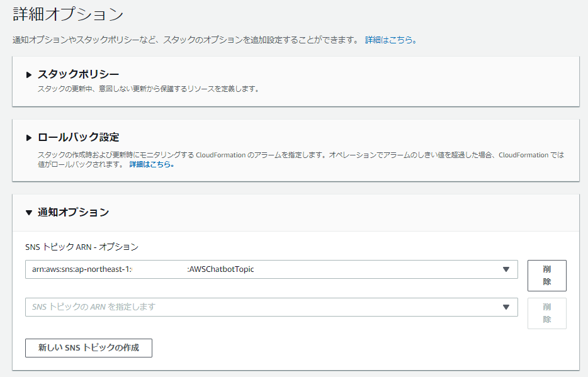
Task: Click the page description under 詳細オプション
Action: pyautogui.click(x=186, y=40)
